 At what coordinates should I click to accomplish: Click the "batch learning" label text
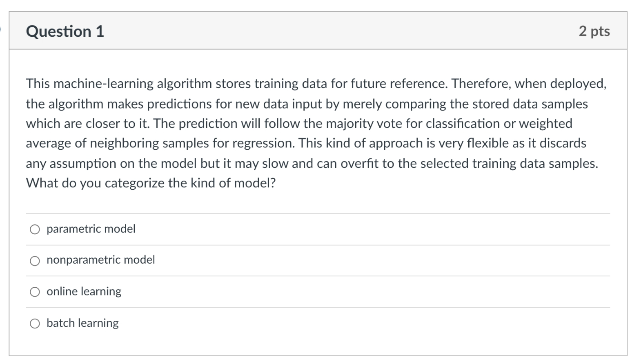[x=82, y=323]
